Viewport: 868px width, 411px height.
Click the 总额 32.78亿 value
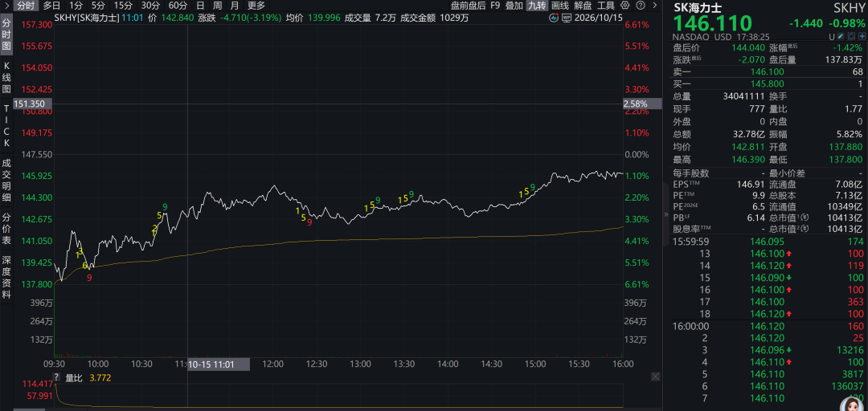(751, 134)
